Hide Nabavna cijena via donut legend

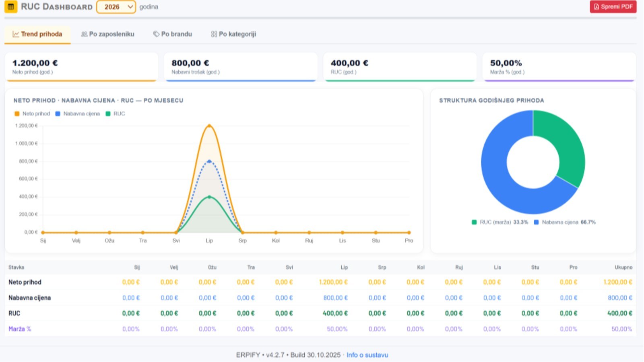[x=565, y=222]
